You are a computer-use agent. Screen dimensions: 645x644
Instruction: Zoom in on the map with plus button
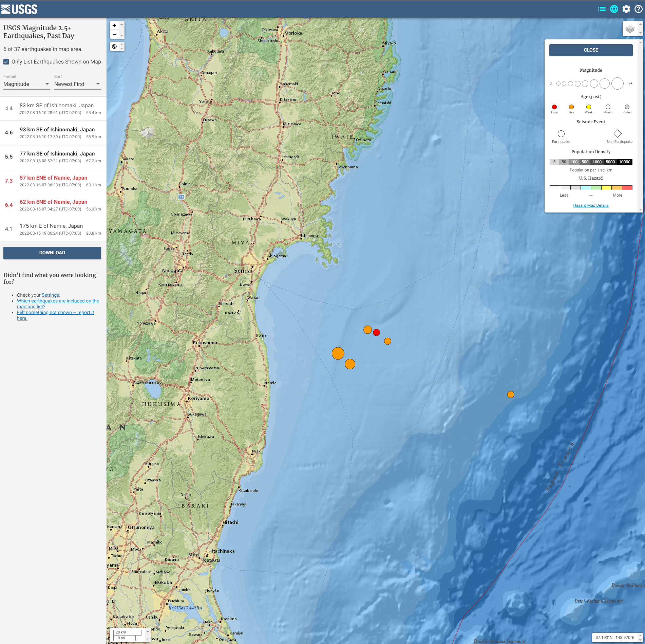coord(115,25)
